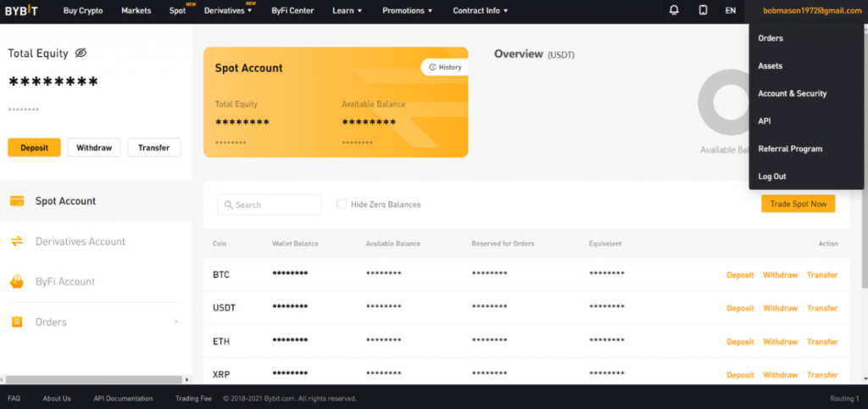
Task: Click Withdraw link for BTC
Action: click(x=781, y=276)
